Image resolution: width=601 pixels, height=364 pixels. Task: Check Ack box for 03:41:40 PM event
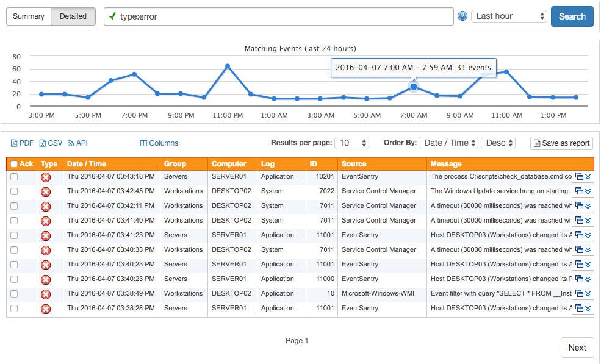(x=14, y=220)
